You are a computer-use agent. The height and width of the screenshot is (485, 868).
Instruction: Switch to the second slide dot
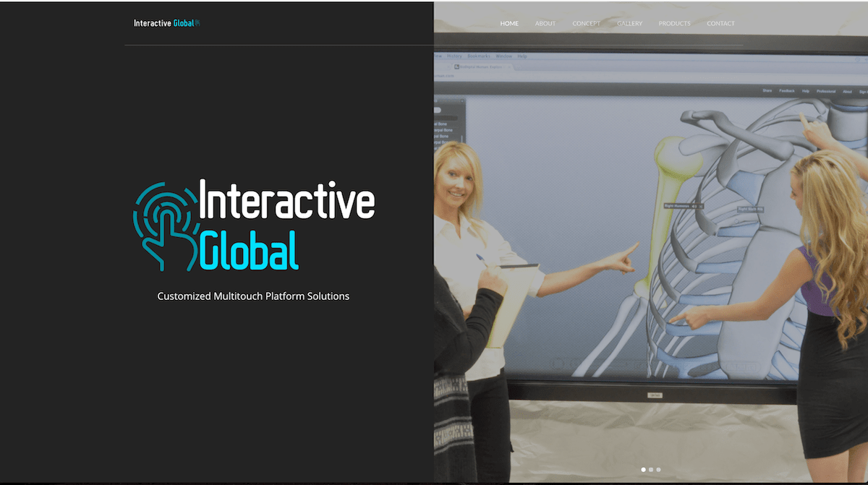pyautogui.click(x=651, y=470)
